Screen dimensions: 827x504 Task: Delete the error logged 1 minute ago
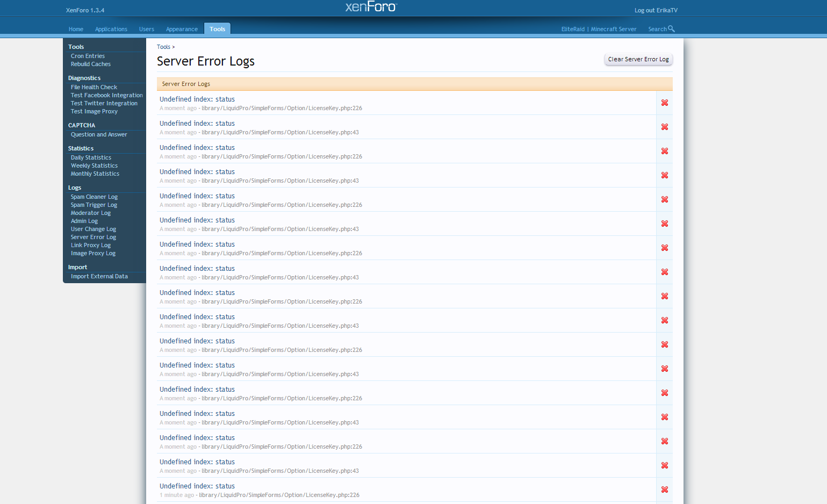[x=664, y=489]
